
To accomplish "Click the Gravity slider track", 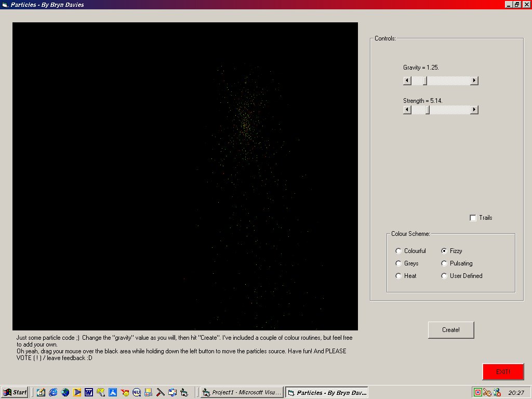I will (449, 81).
